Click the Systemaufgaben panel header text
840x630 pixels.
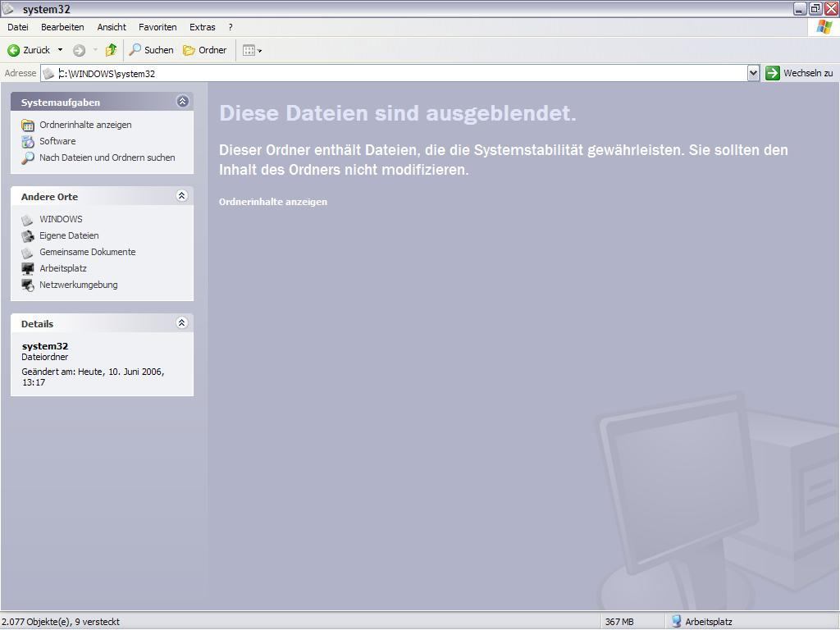[61, 103]
